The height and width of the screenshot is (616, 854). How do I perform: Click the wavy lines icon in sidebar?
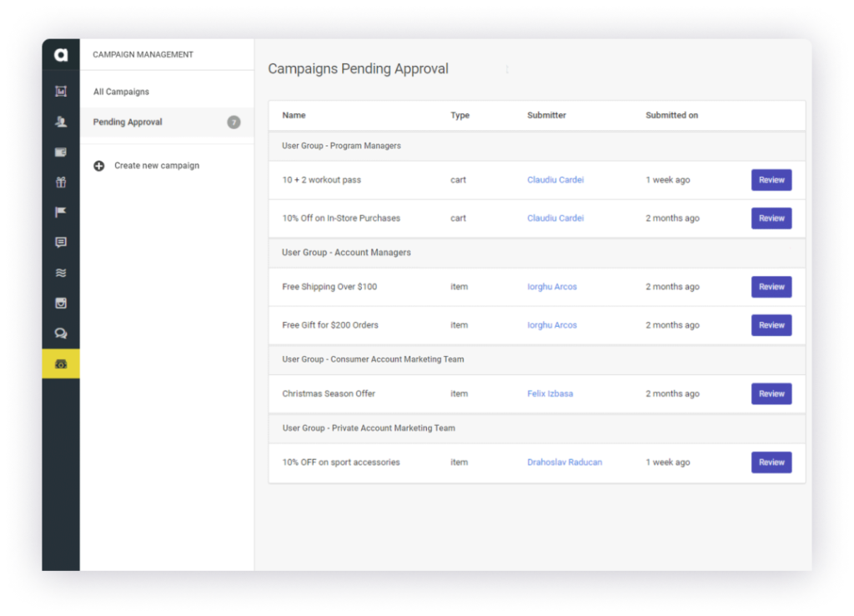point(61,273)
